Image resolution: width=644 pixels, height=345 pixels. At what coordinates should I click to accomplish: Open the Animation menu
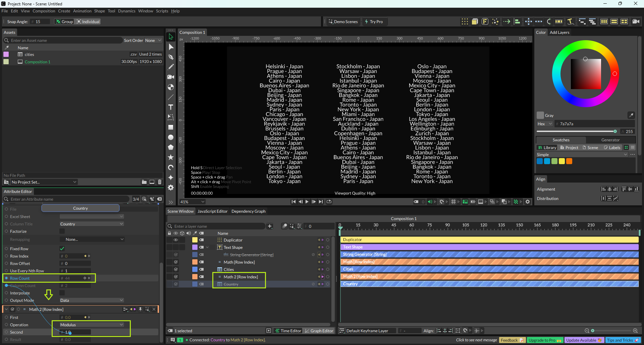(82, 11)
